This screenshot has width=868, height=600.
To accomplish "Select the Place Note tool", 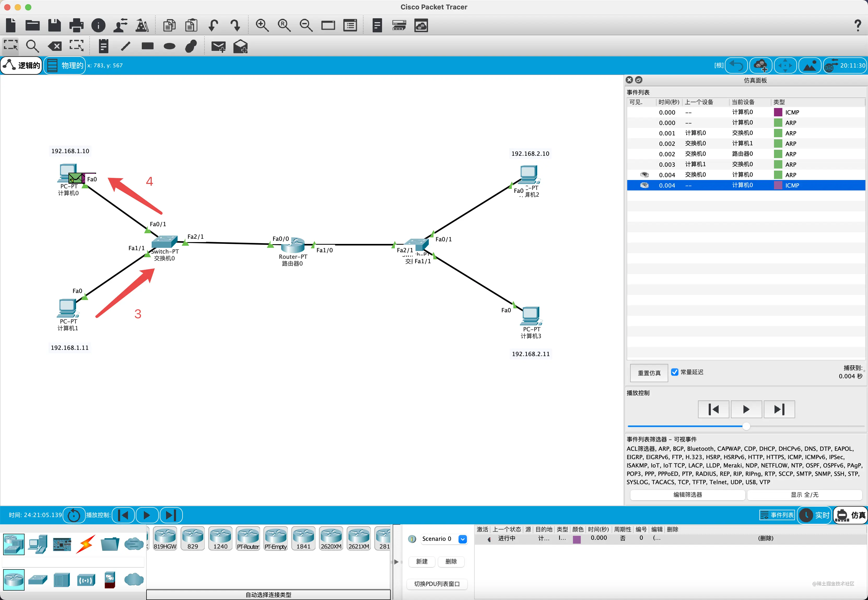I will pyautogui.click(x=103, y=46).
